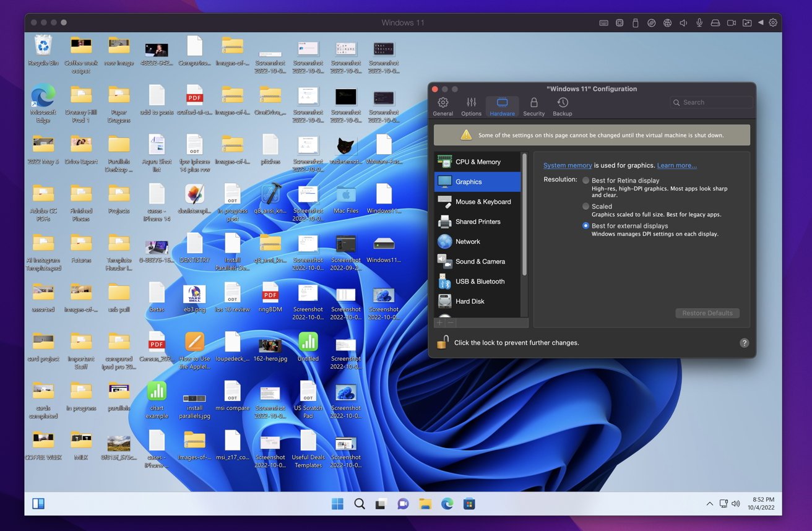Select CPU & Memory in hardware list
This screenshot has height=531, width=812.
pyautogui.click(x=478, y=162)
